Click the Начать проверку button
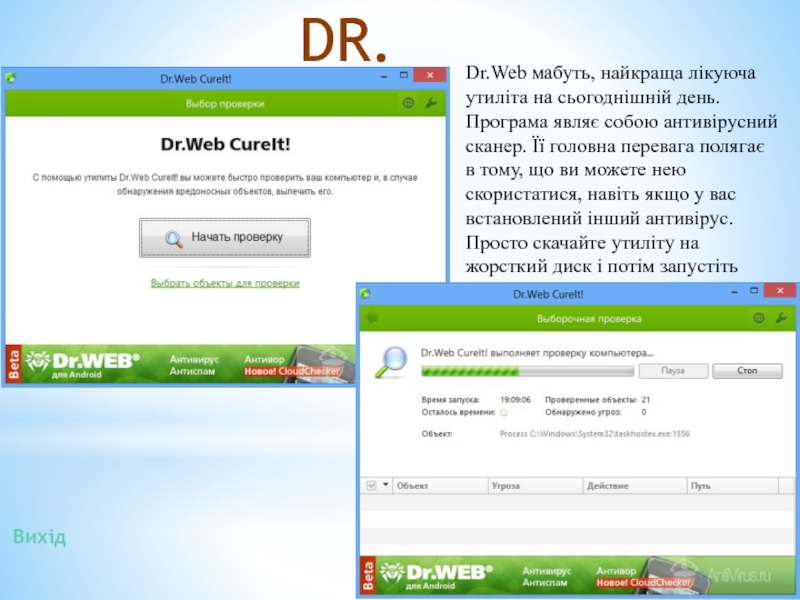 pos(225,238)
